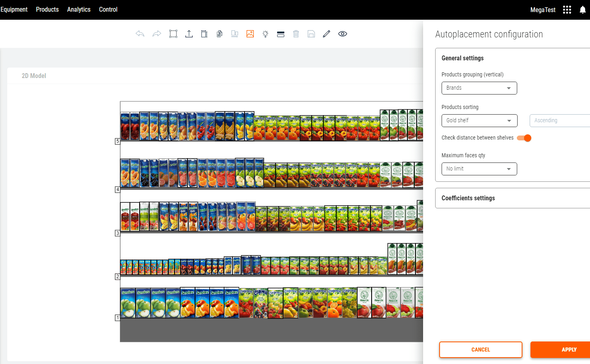
Task: Open the notifications bell
Action: pyautogui.click(x=582, y=10)
